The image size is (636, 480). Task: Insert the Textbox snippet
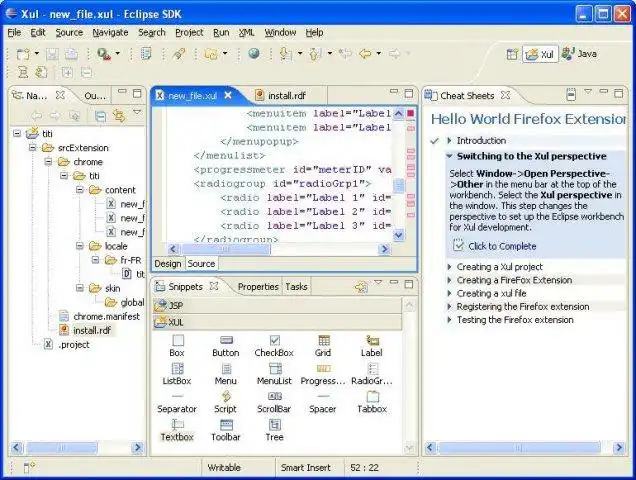[177, 430]
